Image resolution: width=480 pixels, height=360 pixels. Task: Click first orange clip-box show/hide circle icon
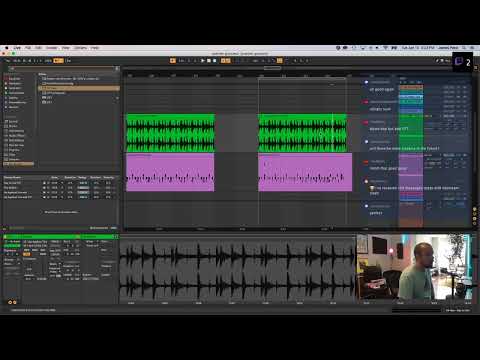pyautogui.click(x=10, y=302)
